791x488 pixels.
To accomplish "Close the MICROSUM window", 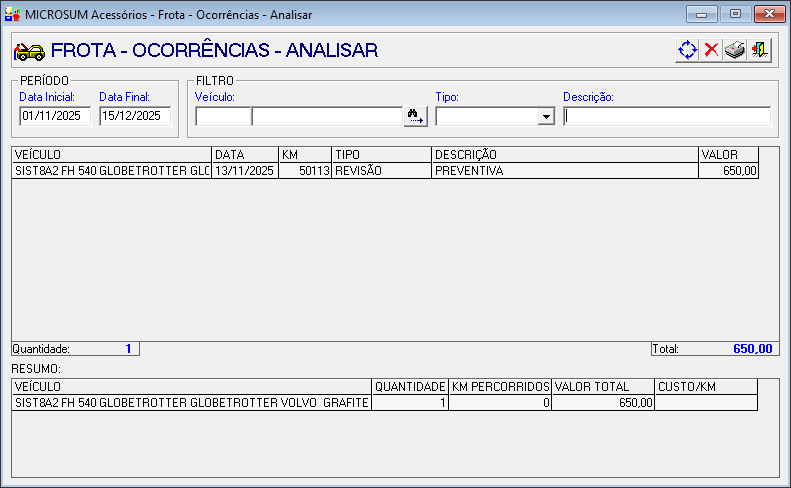I will coord(770,14).
